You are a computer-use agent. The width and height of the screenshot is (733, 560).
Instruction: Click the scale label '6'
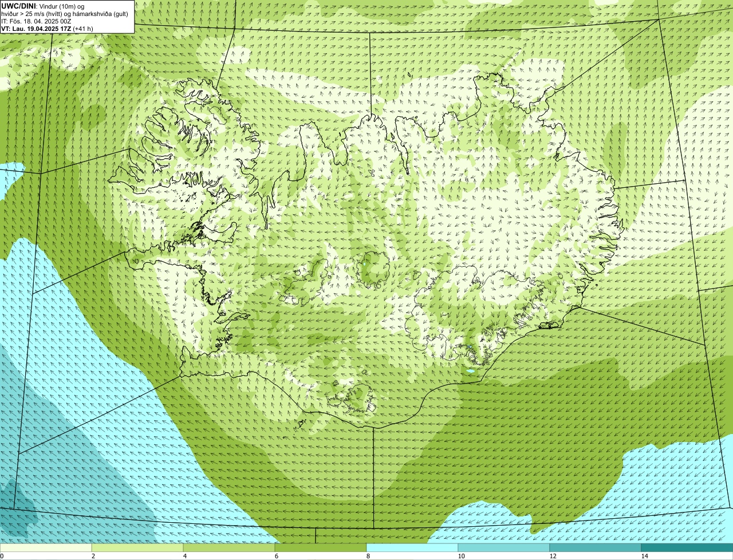[276, 556]
